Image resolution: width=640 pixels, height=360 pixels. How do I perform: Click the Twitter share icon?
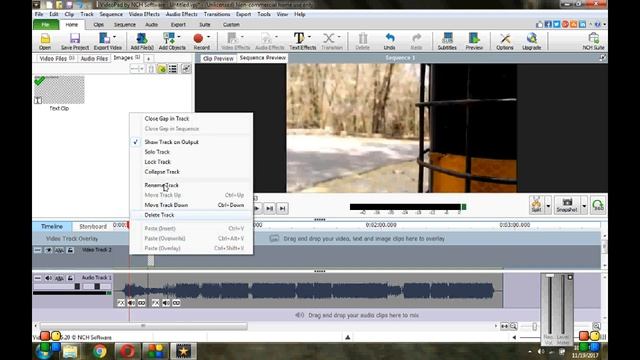tap(557, 24)
